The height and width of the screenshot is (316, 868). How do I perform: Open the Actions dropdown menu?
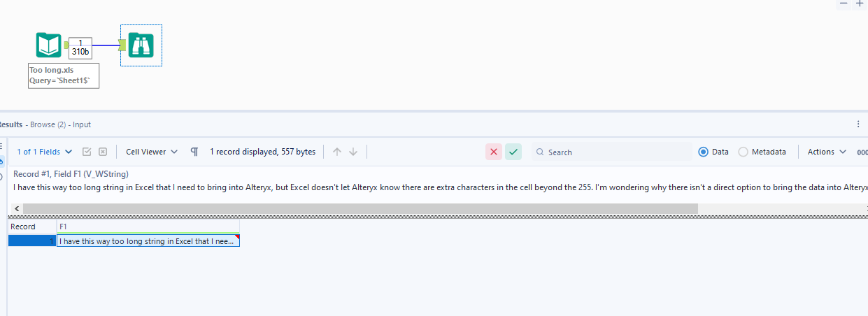(827, 152)
